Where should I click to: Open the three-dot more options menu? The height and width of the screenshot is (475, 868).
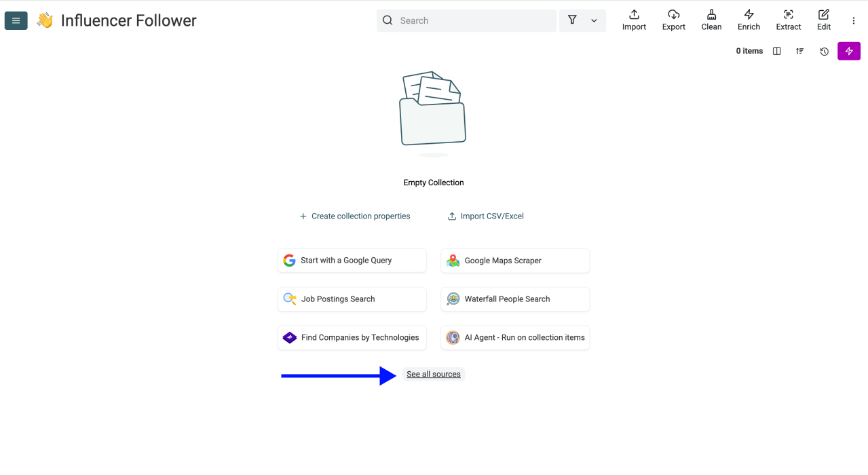coord(853,21)
